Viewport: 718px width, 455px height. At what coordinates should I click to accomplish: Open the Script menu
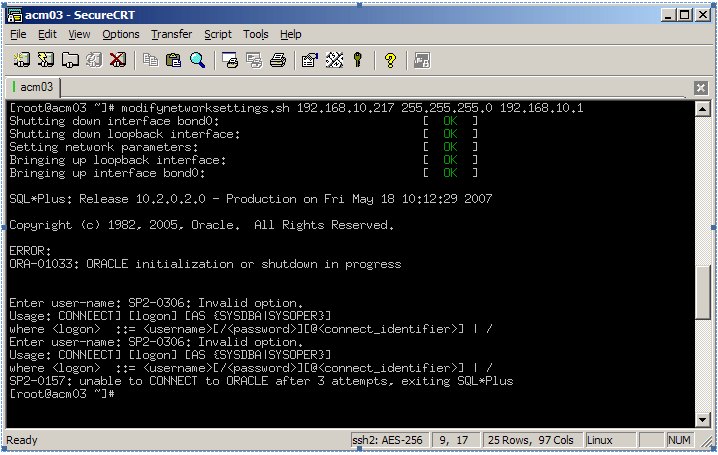(x=218, y=34)
